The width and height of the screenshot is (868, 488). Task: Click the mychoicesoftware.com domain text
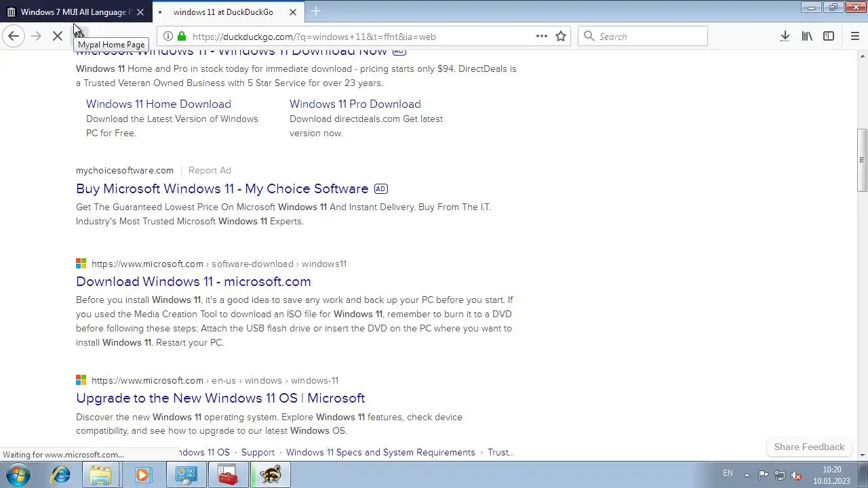125,170
